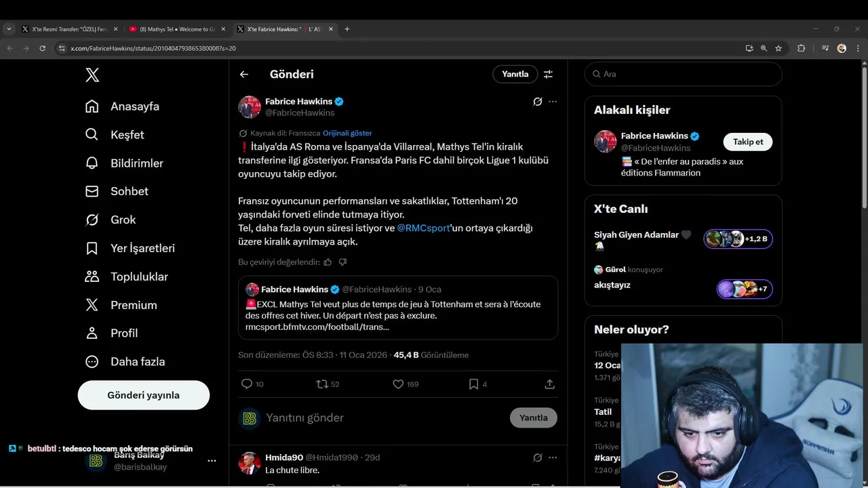Click Gönderi yayınla button

click(144, 395)
